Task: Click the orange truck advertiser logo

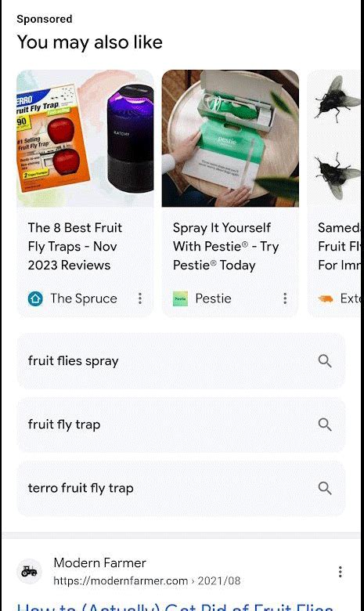Action: [x=326, y=299]
